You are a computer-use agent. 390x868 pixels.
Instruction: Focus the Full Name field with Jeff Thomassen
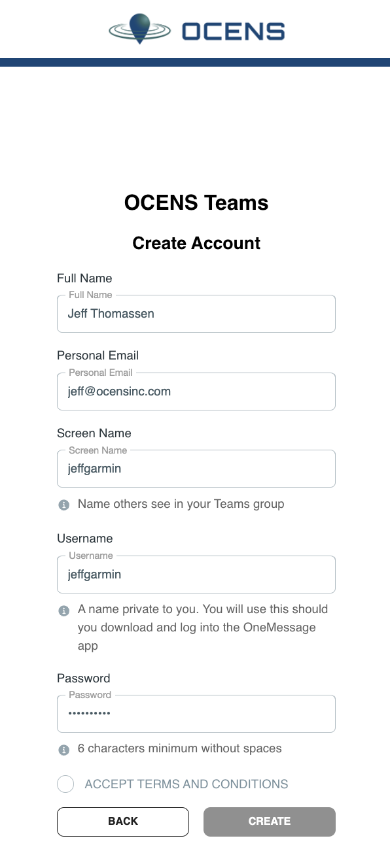[196, 314]
